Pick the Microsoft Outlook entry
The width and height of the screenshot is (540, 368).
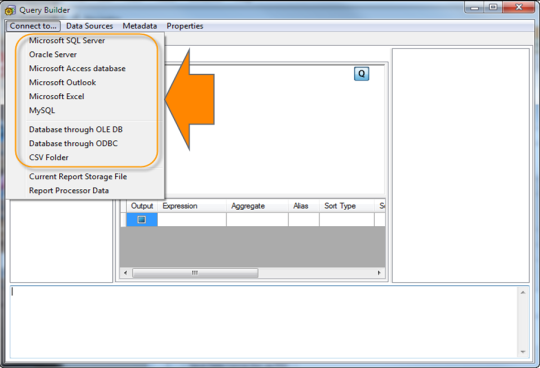click(62, 83)
